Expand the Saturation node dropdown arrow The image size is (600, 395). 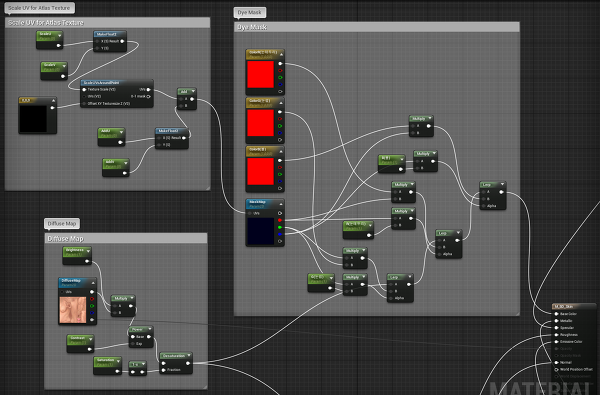click(x=118, y=361)
